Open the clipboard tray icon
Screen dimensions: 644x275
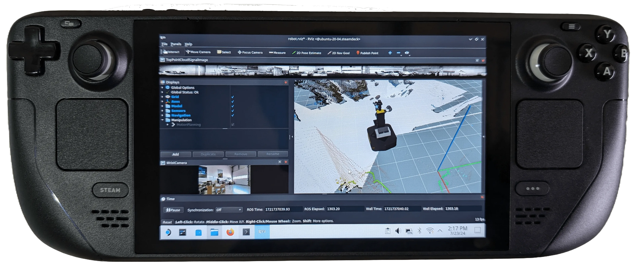pyautogui.click(x=387, y=231)
